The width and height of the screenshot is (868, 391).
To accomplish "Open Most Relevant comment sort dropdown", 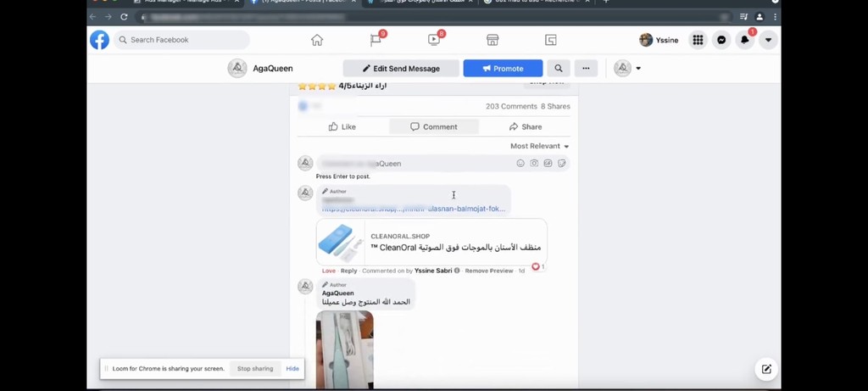I will pos(539,146).
